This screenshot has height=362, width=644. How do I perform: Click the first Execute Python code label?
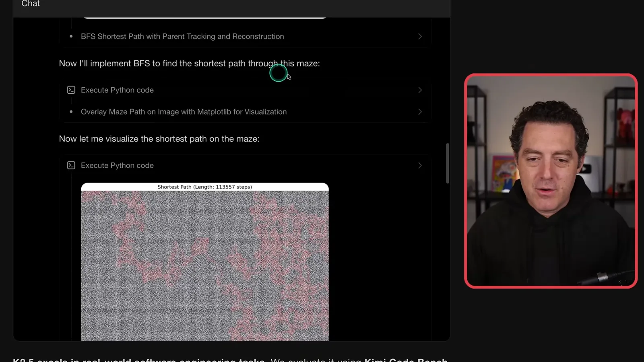coord(117,90)
